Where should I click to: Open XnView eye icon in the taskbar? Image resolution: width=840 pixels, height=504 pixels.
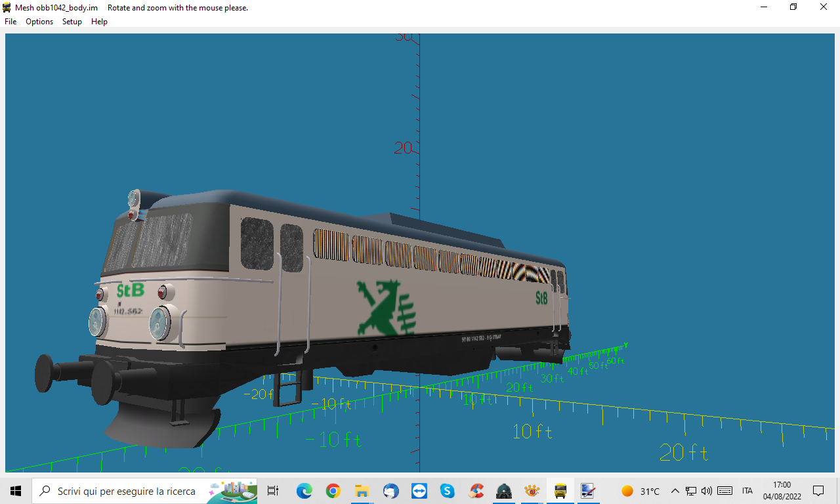532,491
